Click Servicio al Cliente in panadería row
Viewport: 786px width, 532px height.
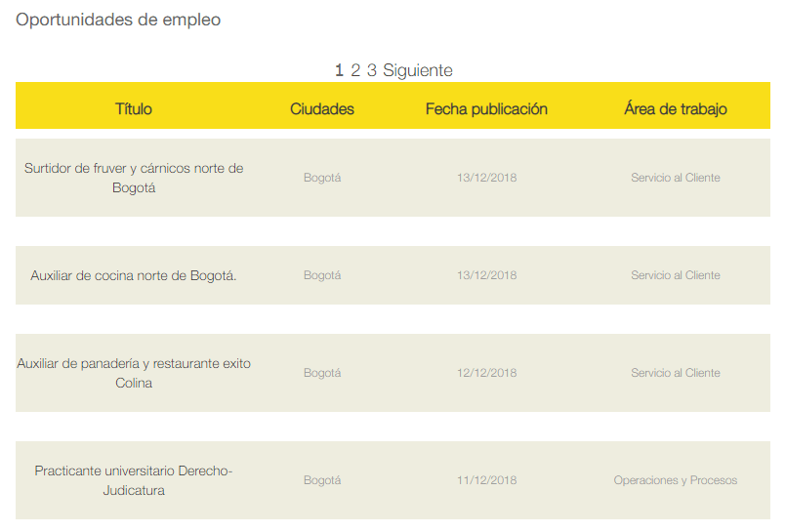[676, 373]
